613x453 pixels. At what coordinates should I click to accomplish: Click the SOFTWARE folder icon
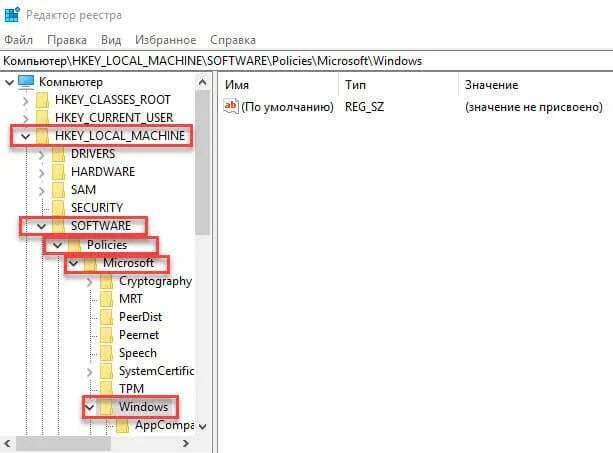pos(58,226)
